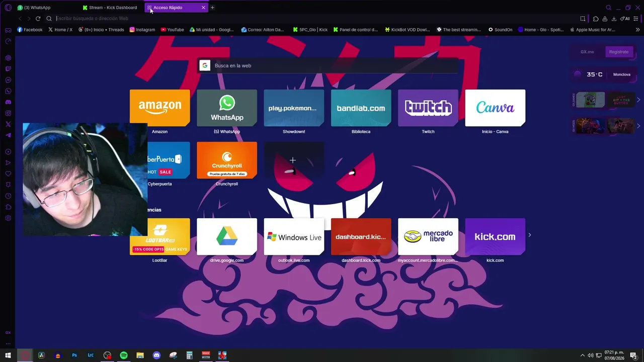Click the Regístrate button
The width and height of the screenshot is (644, 362).
tap(619, 52)
